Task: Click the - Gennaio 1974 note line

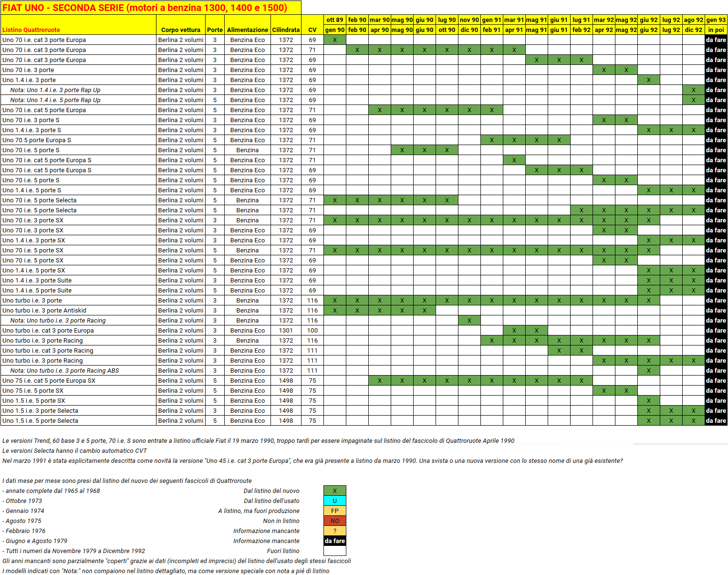Action: click(x=23, y=511)
